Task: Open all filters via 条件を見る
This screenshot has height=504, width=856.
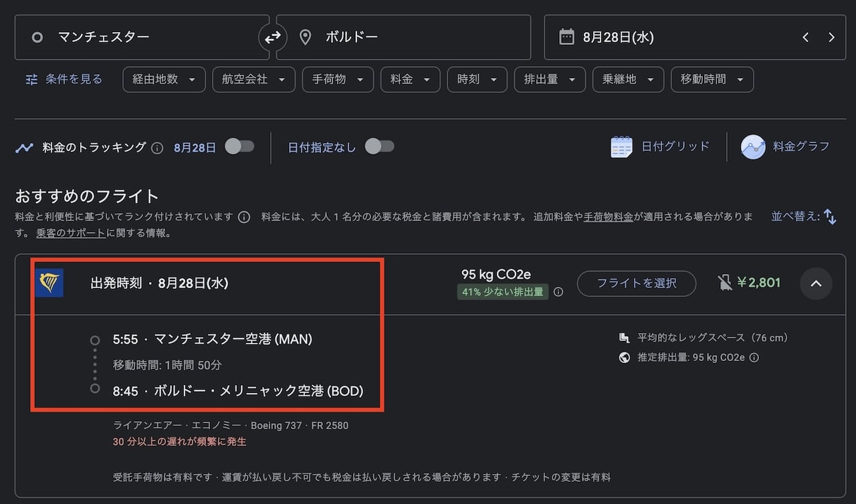Action: point(64,80)
